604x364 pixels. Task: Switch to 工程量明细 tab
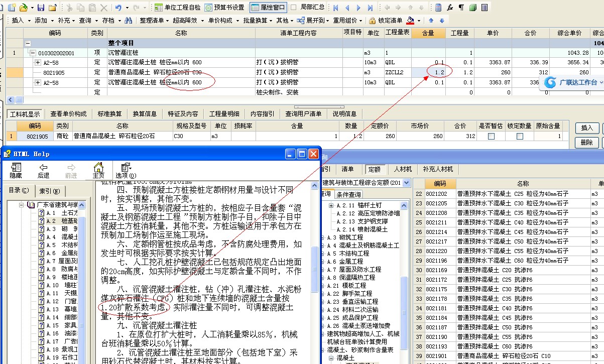(x=224, y=114)
